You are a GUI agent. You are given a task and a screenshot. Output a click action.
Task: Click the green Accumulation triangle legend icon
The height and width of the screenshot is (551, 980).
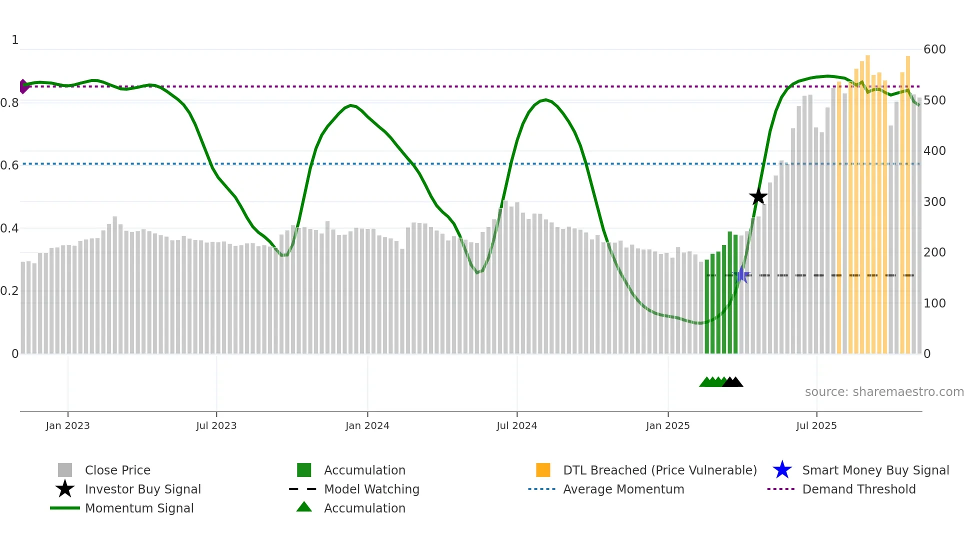pos(304,507)
